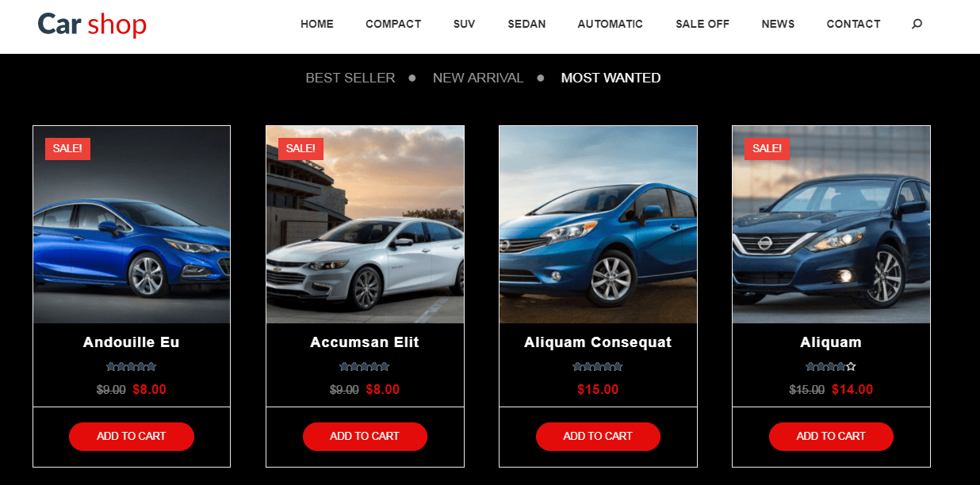Click star rating under Aliquam product
This screenshot has width=980, height=485.
[x=830, y=367]
